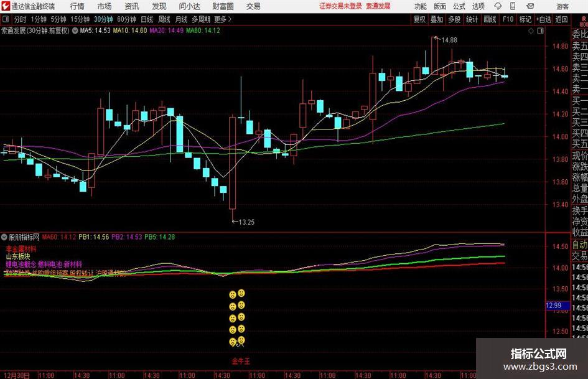Switch to the 日线 daily chart
588x379 pixels.
(x=147, y=19)
